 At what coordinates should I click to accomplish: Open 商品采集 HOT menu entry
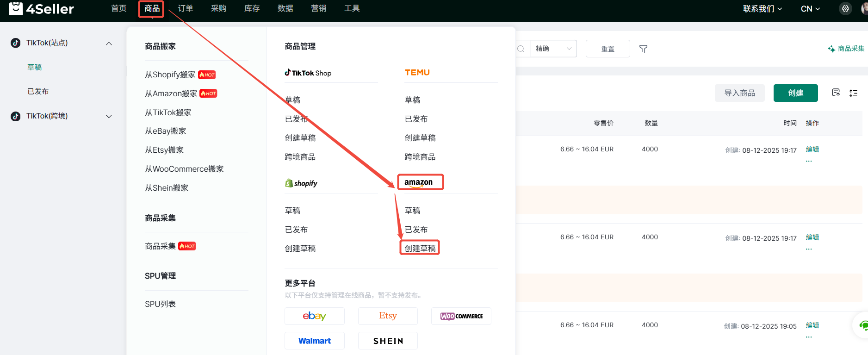[170, 246]
